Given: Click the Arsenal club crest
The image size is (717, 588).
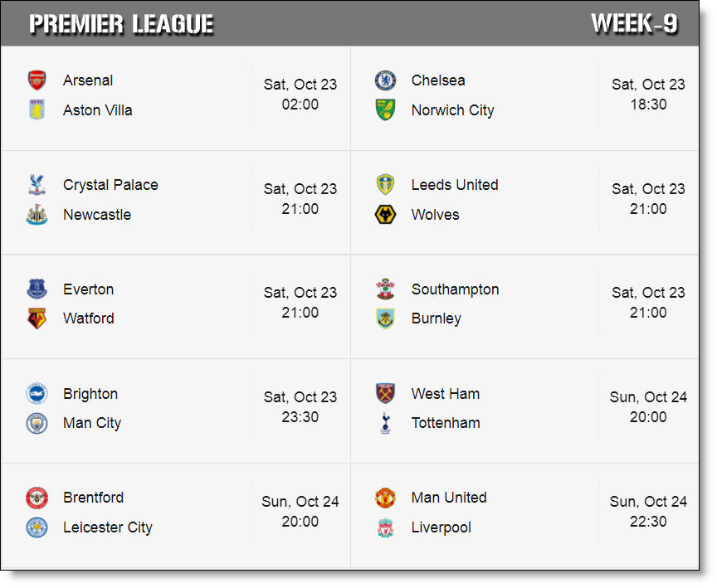Looking at the screenshot, I should pos(37,80).
